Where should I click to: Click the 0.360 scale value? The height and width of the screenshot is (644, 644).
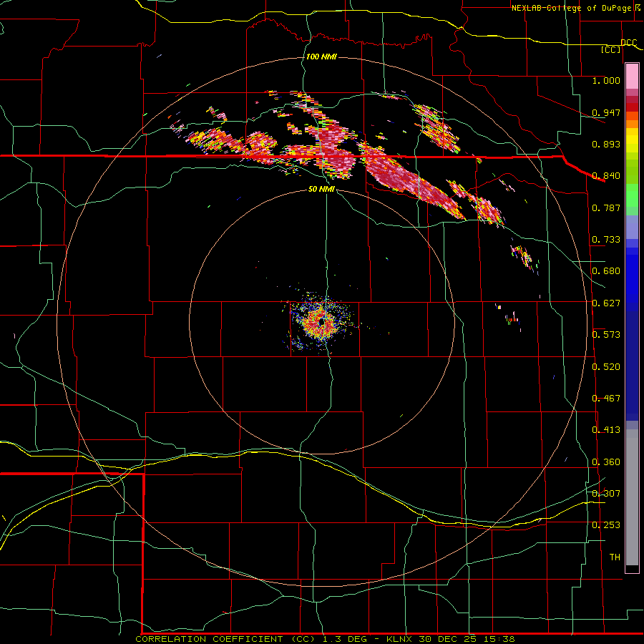[606, 462]
